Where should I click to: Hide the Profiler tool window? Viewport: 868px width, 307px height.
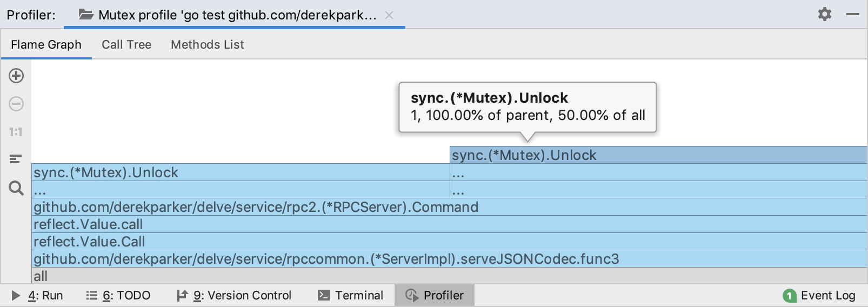pyautogui.click(x=853, y=14)
